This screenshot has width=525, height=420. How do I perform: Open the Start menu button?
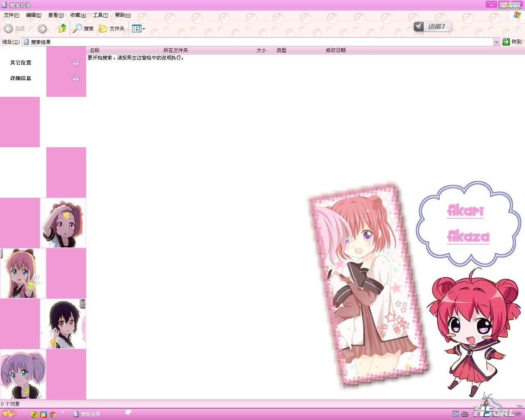click(x=8, y=414)
